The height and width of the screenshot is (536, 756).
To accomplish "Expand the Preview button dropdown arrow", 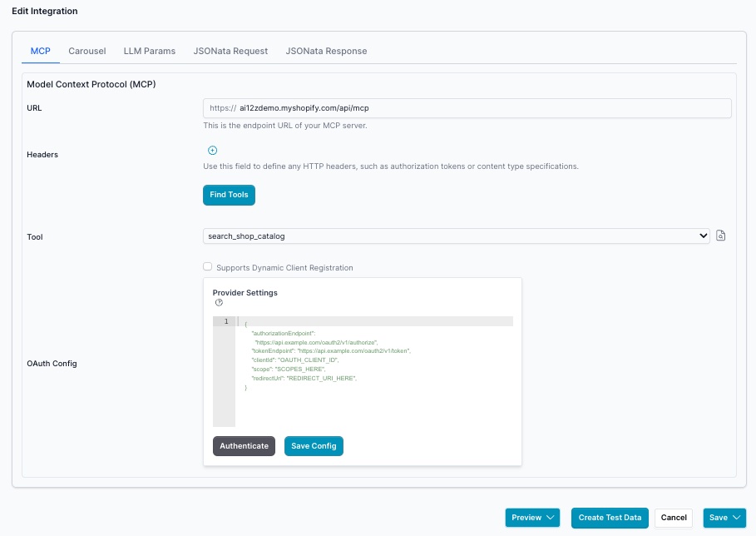I will [551, 517].
